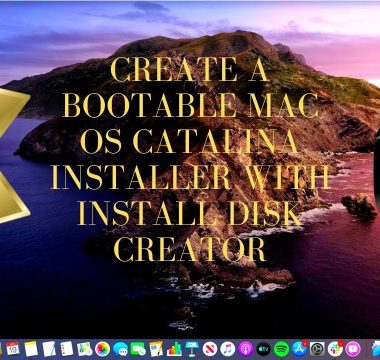Launch FaceTime green dock icon

point(138,349)
